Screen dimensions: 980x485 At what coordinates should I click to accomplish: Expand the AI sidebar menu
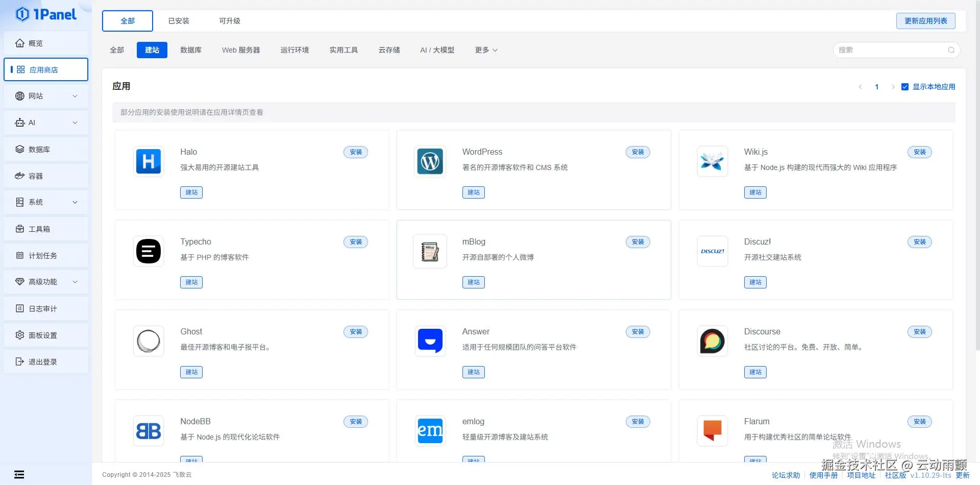pos(46,123)
